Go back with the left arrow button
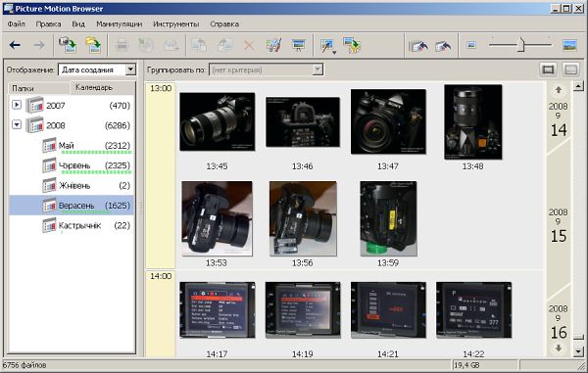The height and width of the screenshot is (373, 588). (15, 45)
